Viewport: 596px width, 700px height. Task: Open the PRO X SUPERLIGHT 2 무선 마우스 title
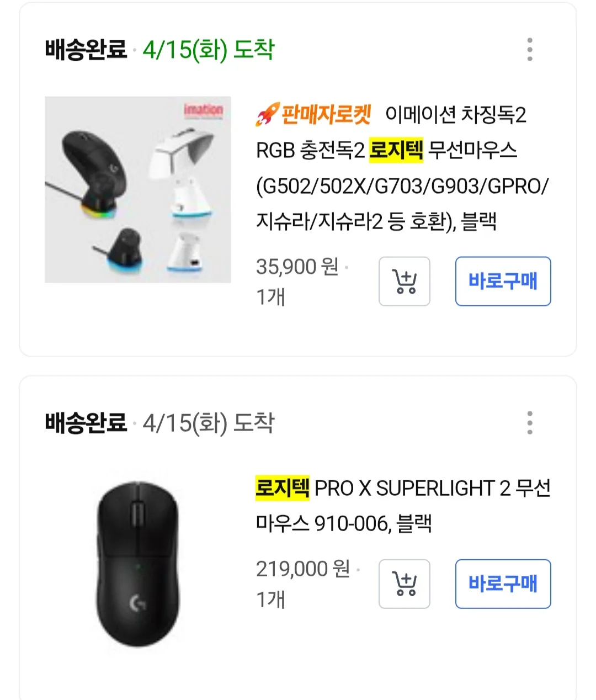(403, 505)
